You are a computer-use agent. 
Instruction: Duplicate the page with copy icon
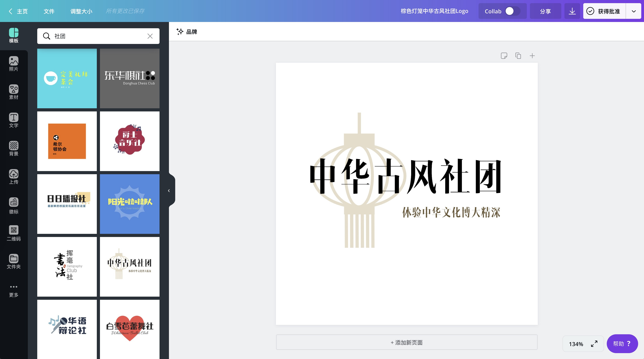click(x=518, y=56)
